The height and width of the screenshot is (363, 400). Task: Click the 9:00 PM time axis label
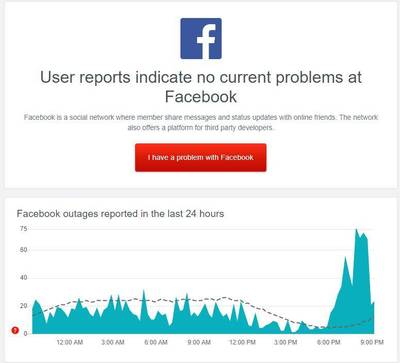pos(372,342)
